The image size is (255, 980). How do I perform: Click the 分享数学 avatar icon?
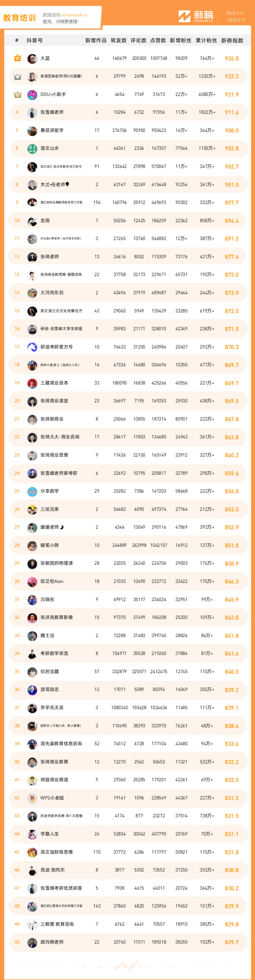(x=32, y=491)
